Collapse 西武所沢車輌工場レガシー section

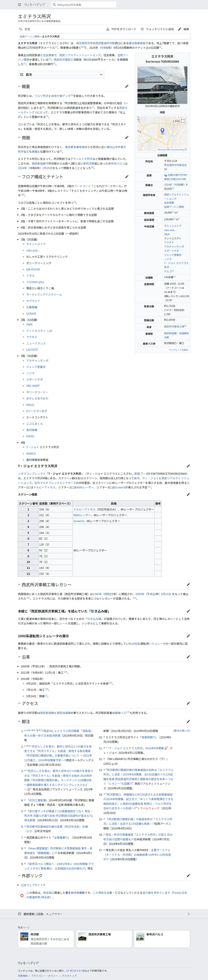point(45,585)
